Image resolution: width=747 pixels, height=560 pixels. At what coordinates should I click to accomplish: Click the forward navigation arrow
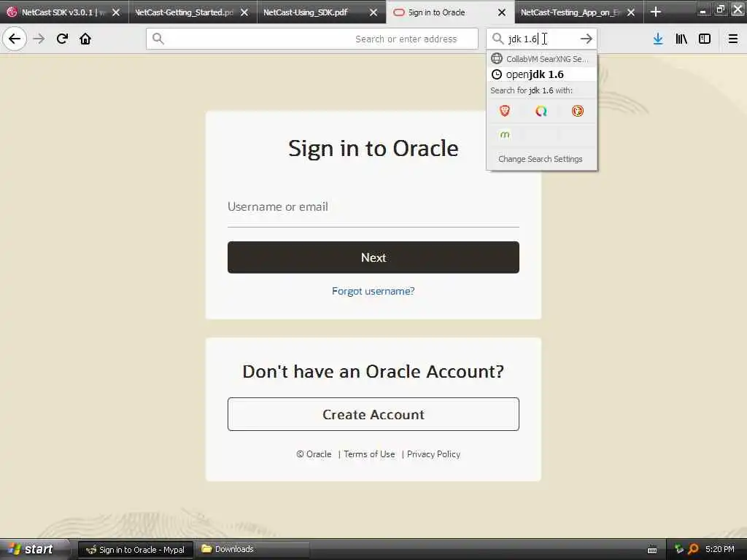click(39, 39)
